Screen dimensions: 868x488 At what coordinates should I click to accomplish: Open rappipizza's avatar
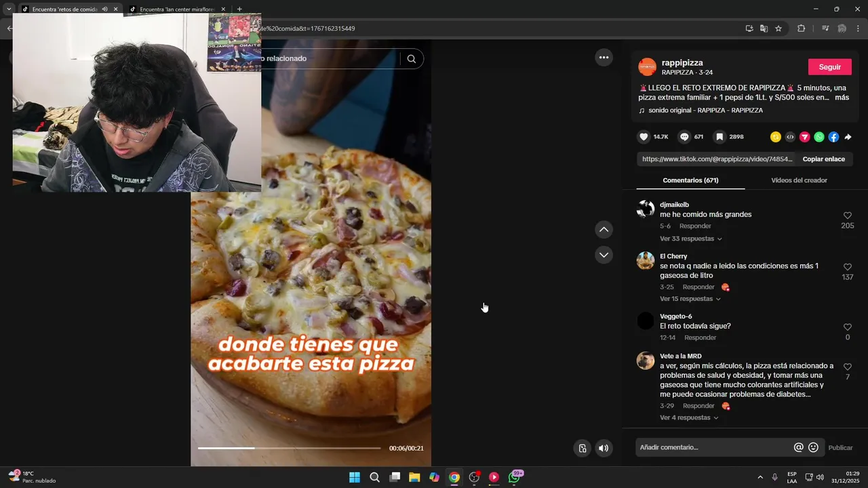(x=648, y=66)
